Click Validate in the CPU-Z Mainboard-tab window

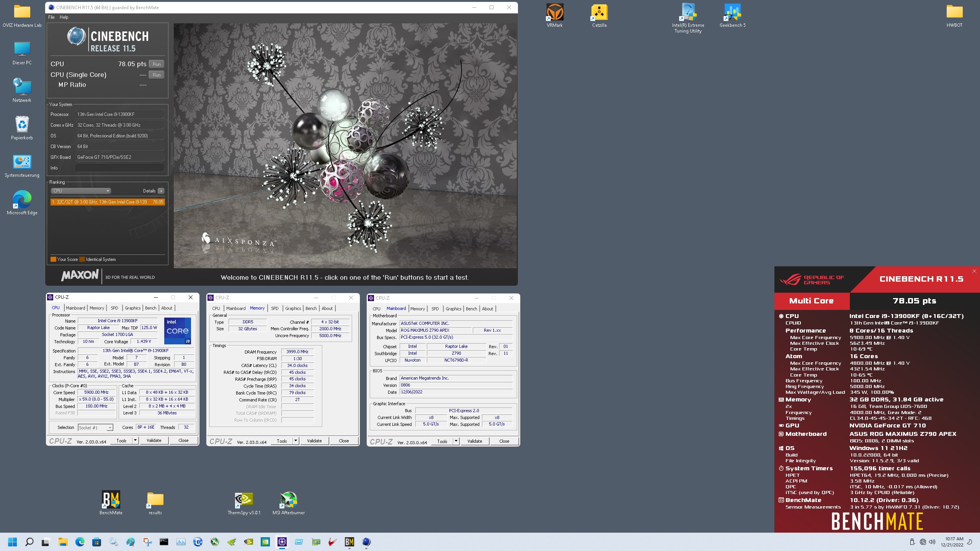click(x=475, y=441)
